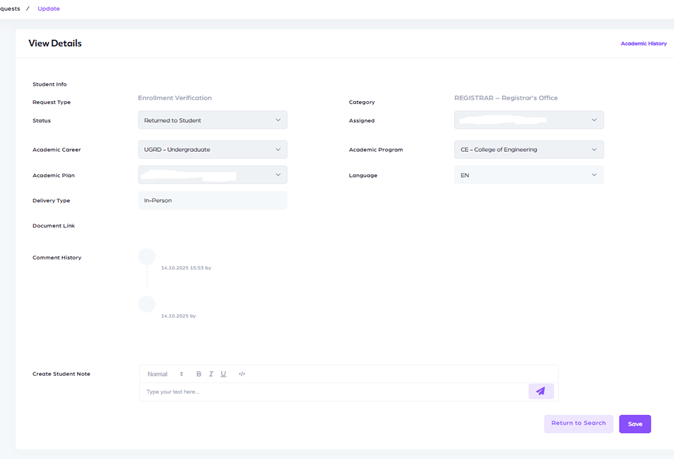Click the Delivery Type field showing In-Person

point(212,201)
